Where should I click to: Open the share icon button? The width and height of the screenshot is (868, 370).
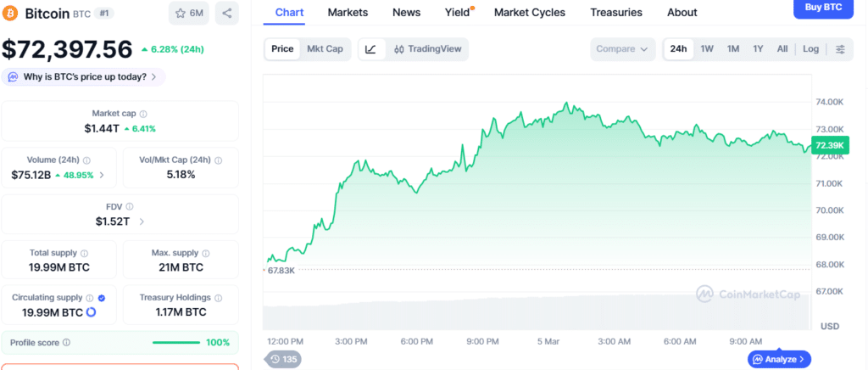pos(227,14)
